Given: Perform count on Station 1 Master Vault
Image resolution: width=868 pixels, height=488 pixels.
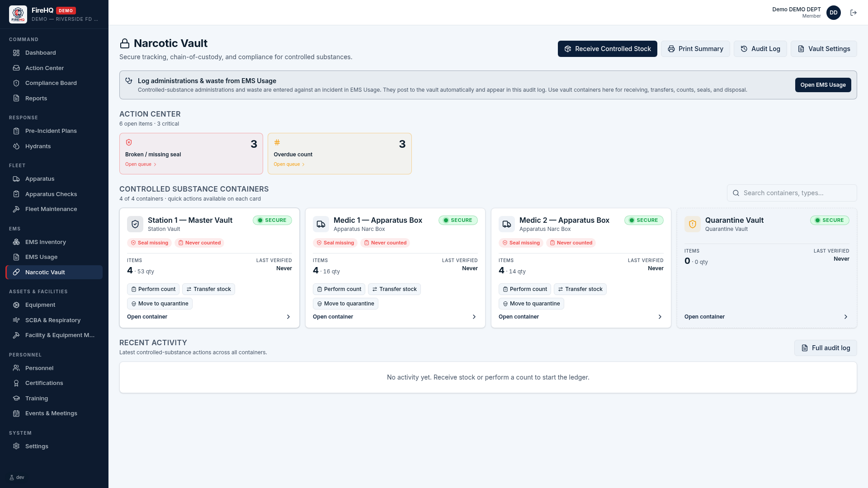Looking at the screenshot, I should [x=153, y=289].
